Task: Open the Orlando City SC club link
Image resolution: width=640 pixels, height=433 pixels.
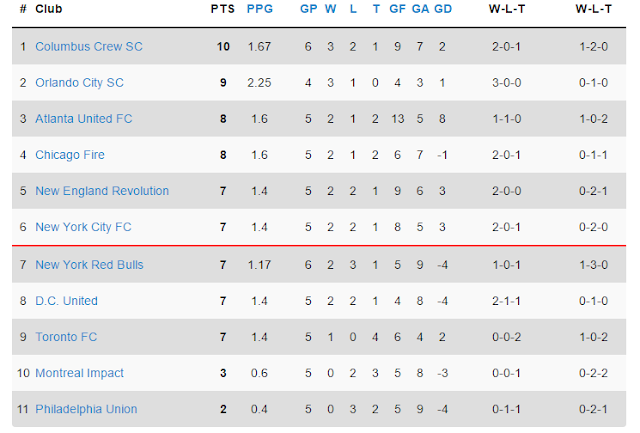Action: [x=79, y=83]
